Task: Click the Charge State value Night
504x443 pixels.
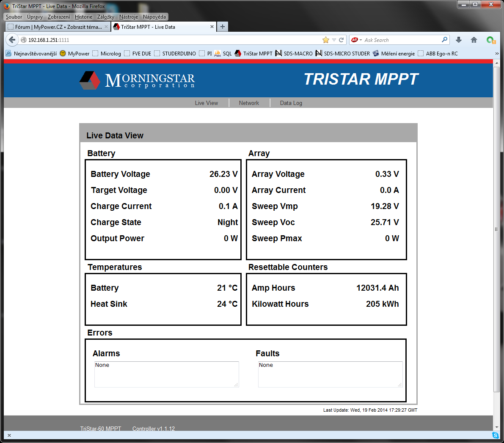Action: [228, 222]
